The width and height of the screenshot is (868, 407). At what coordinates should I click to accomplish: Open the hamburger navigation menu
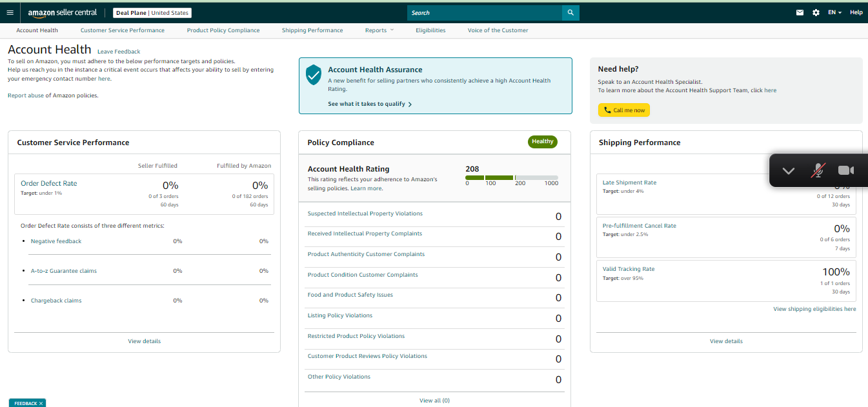click(10, 13)
